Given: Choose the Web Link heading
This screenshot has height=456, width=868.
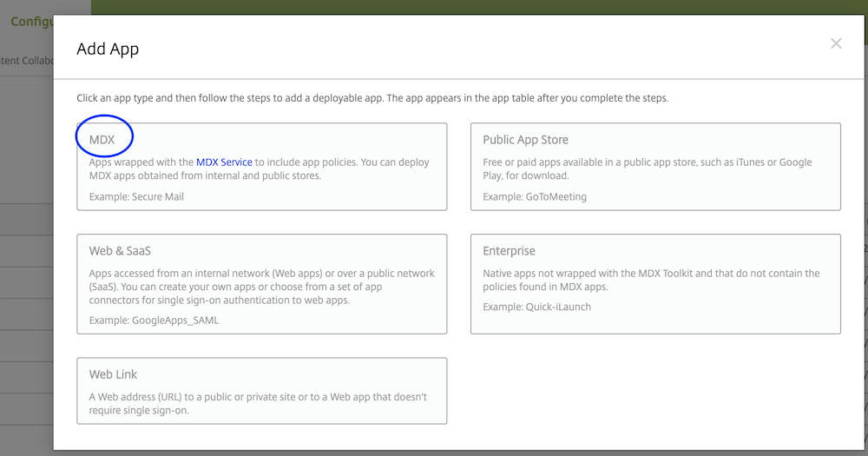Looking at the screenshot, I should coord(113,374).
